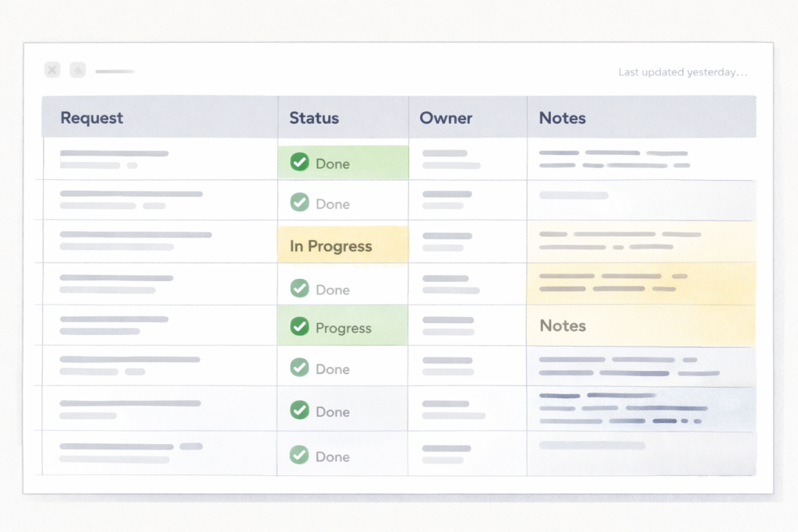798x532 pixels.
Task: Click the Done check icon in the seventh row
Action: click(299, 410)
